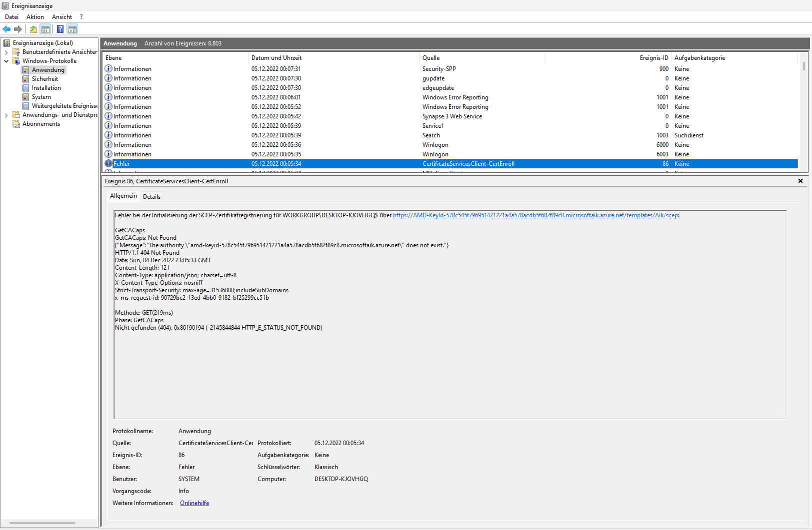Sort by the Quelle column header
Screen dimensions: 812x530
tap(482, 58)
